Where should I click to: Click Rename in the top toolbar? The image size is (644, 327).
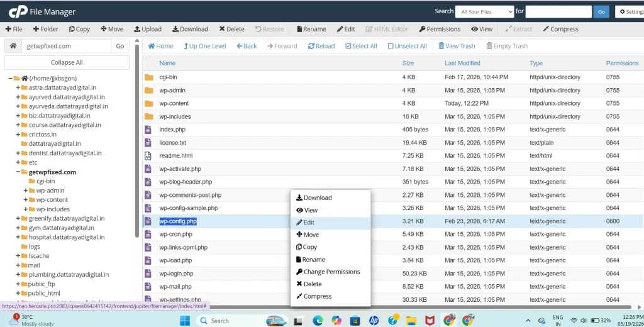pyautogui.click(x=311, y=29)
